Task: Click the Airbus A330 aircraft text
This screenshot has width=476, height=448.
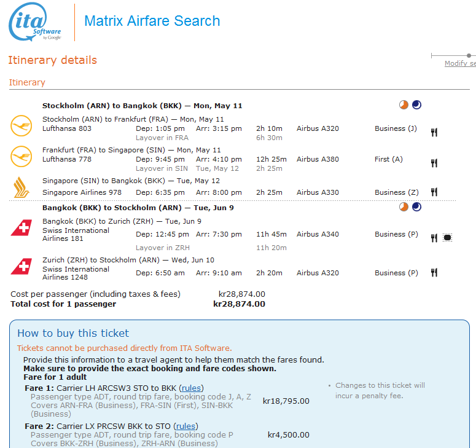Action: pyautogui.click(x=318, y=192)
